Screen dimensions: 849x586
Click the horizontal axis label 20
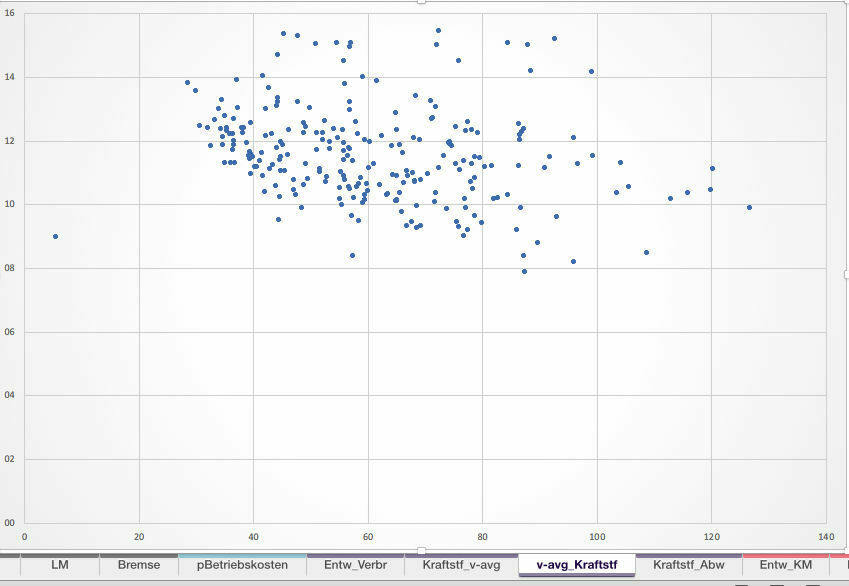click(139, 535)
